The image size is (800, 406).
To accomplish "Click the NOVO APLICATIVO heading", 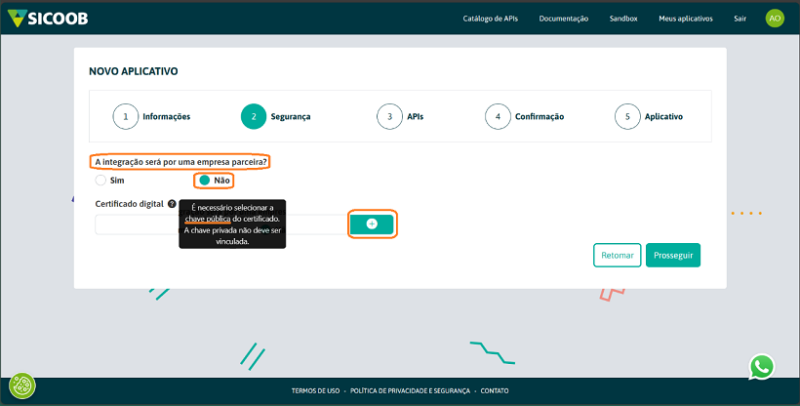I will [134, 71].
